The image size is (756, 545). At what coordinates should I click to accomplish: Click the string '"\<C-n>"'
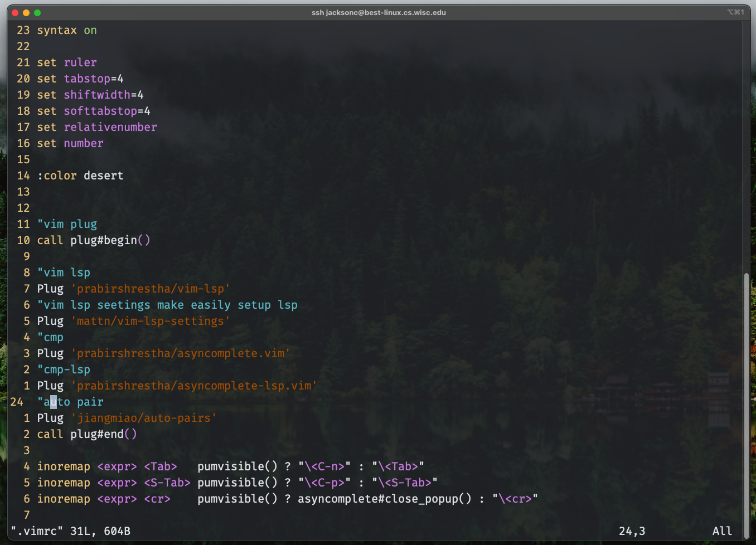[324, 466]
